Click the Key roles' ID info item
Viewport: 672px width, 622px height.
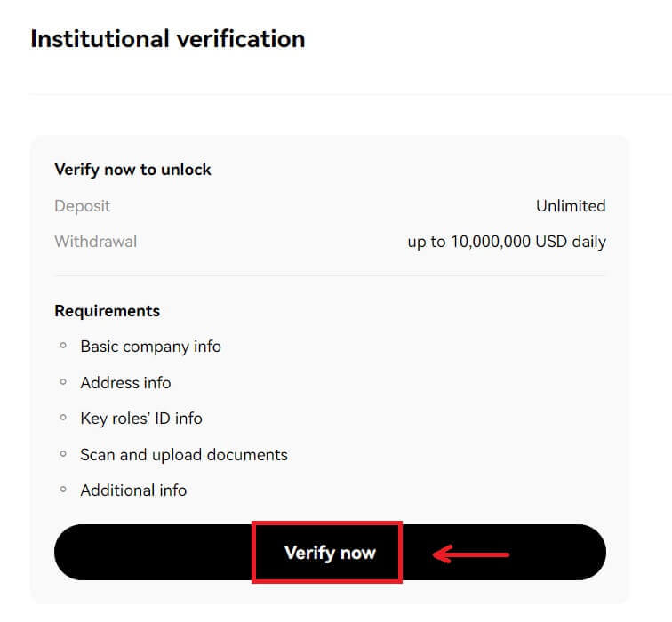pos(141,419)
